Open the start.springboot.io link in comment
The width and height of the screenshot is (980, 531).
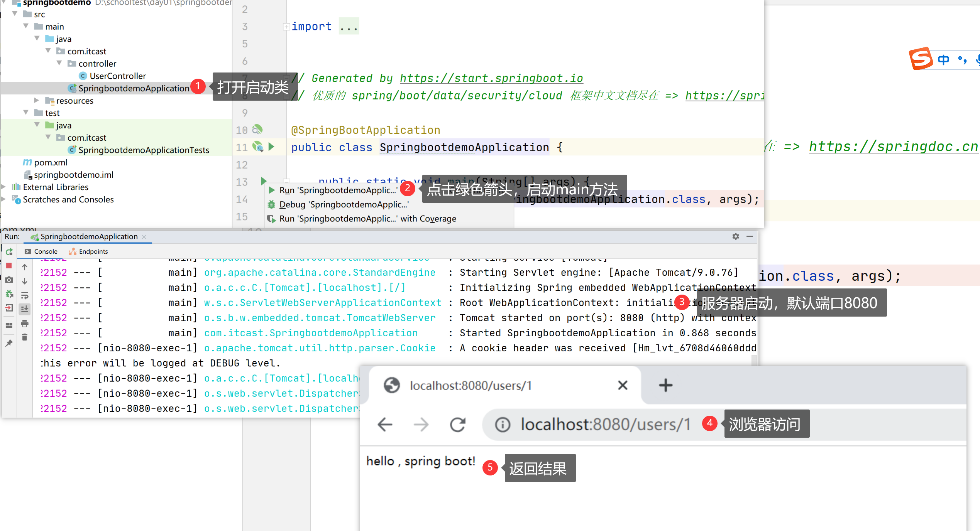pos(491,78)
